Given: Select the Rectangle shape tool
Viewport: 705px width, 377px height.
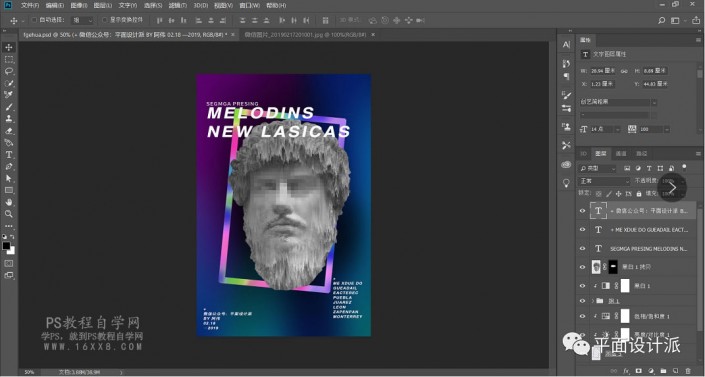Looking at the screenshot, I should click(x=9, y=190).
